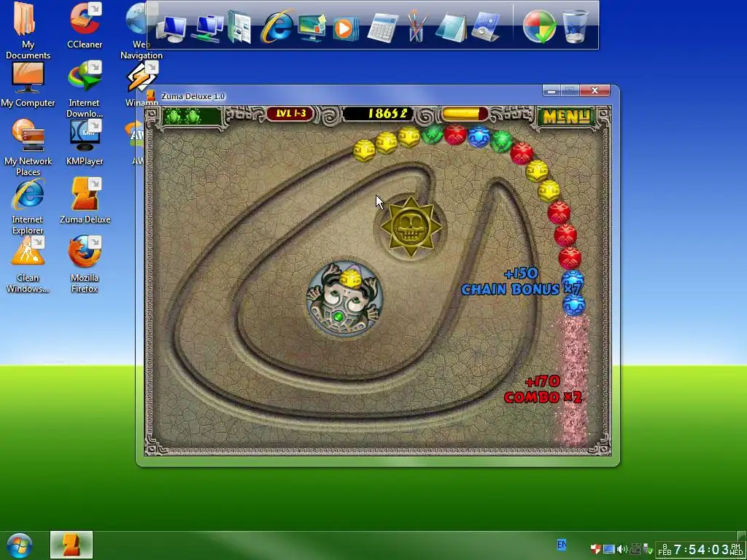
Task: Click the LVL 1-3 level indicator
Action: [x=290, y=114]
